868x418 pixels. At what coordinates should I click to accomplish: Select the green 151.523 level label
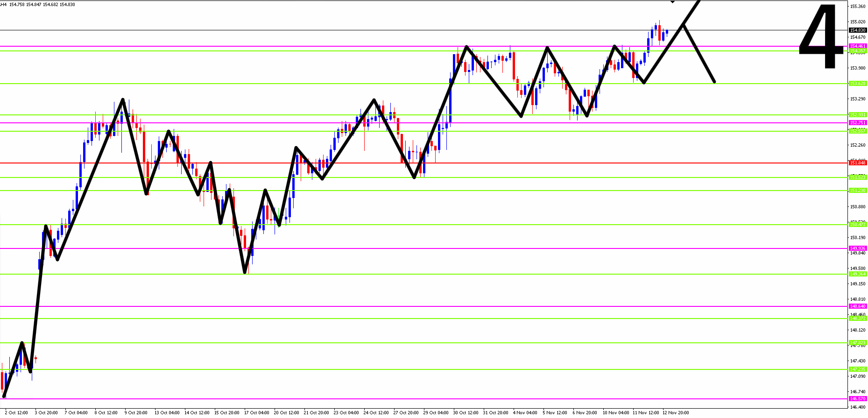858,177
